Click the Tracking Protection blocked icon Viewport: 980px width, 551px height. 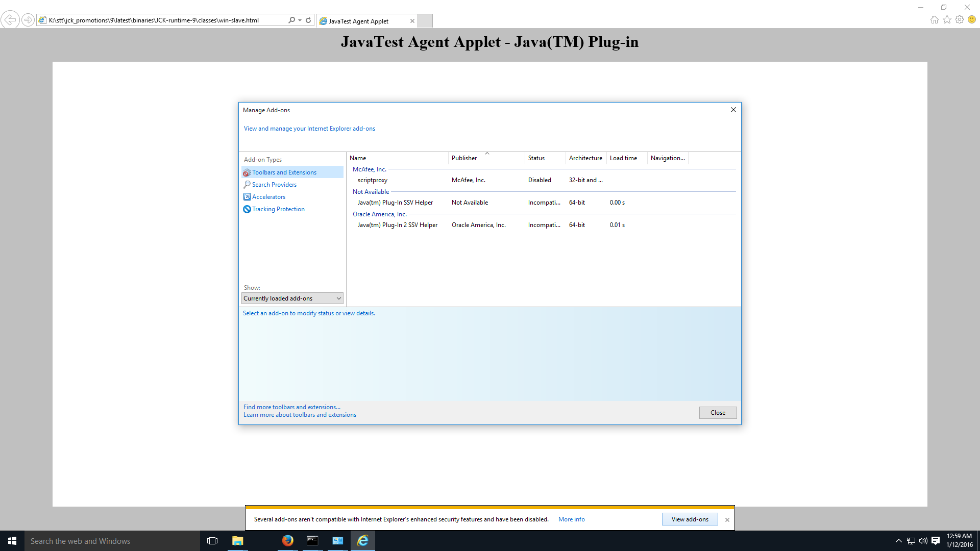pos(247,209)
